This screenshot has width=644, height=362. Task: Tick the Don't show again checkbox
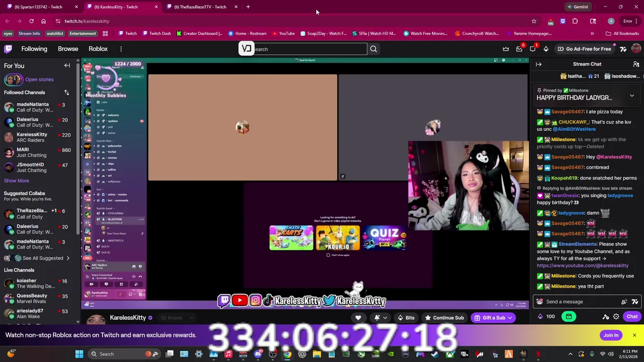[328, 255]
